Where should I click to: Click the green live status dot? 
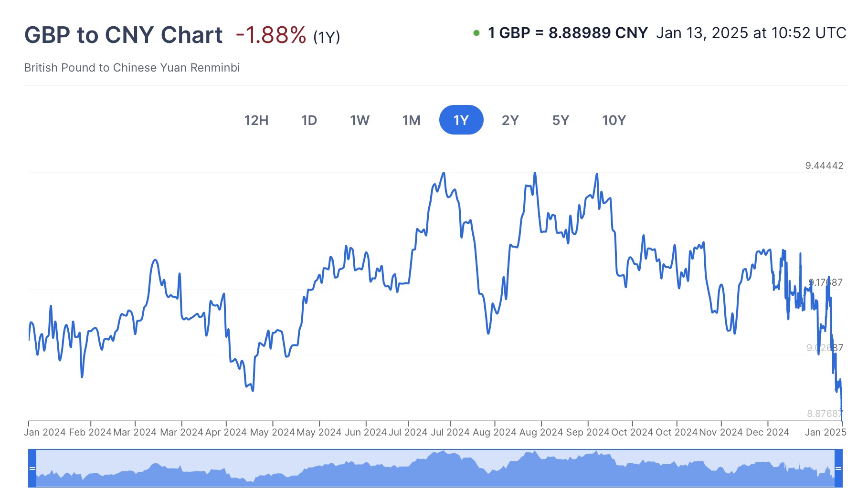[476, 33]
